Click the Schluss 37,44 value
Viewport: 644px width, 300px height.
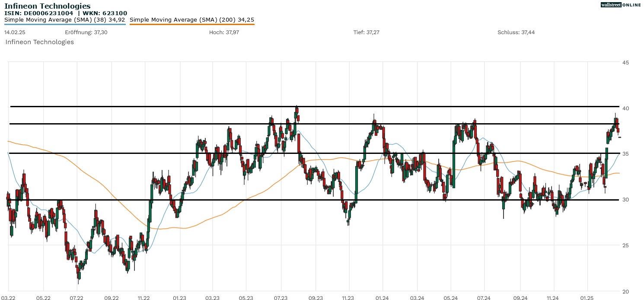click(x=516, y=32)
